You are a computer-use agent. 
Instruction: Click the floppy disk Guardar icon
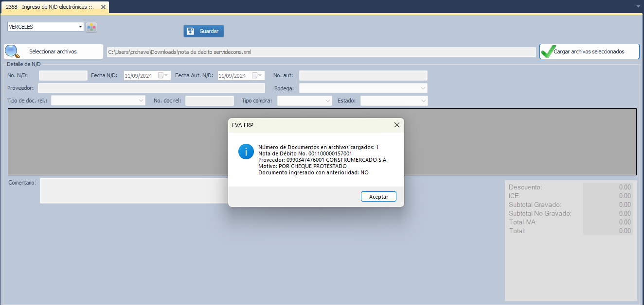pos(191,31)
